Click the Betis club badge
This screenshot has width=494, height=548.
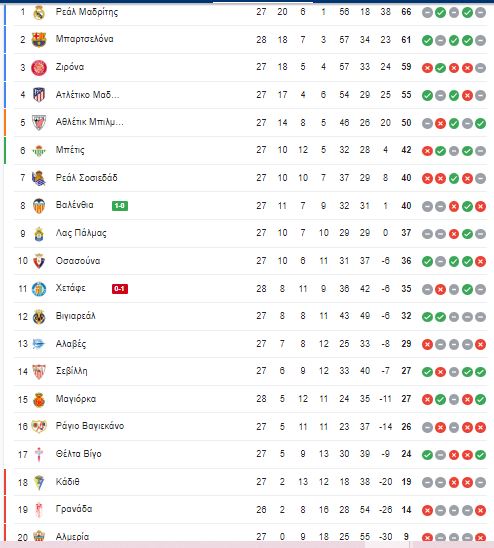pyautogui.click(x=39, y=150)
